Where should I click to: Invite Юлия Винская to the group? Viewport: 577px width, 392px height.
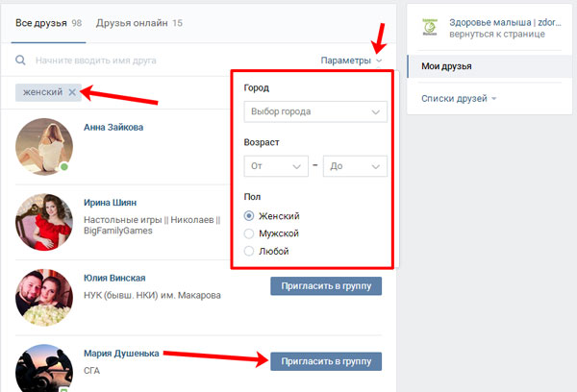coord(326,285)
